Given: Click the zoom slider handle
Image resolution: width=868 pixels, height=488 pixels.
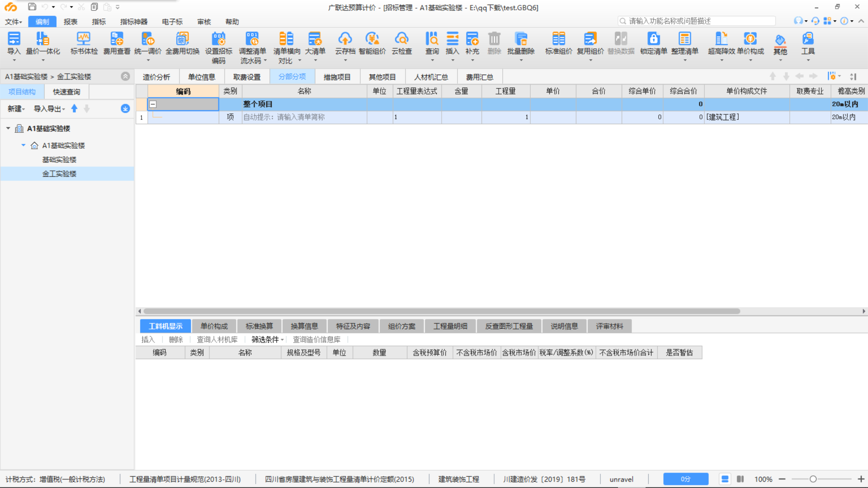Looking at the screenshot, I should pos(813,479).
